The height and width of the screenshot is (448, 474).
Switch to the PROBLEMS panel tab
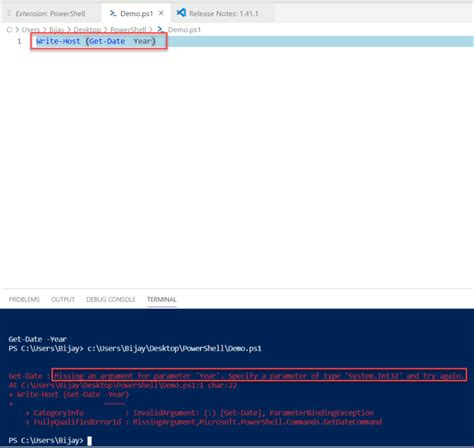click(x=24, y=299)
